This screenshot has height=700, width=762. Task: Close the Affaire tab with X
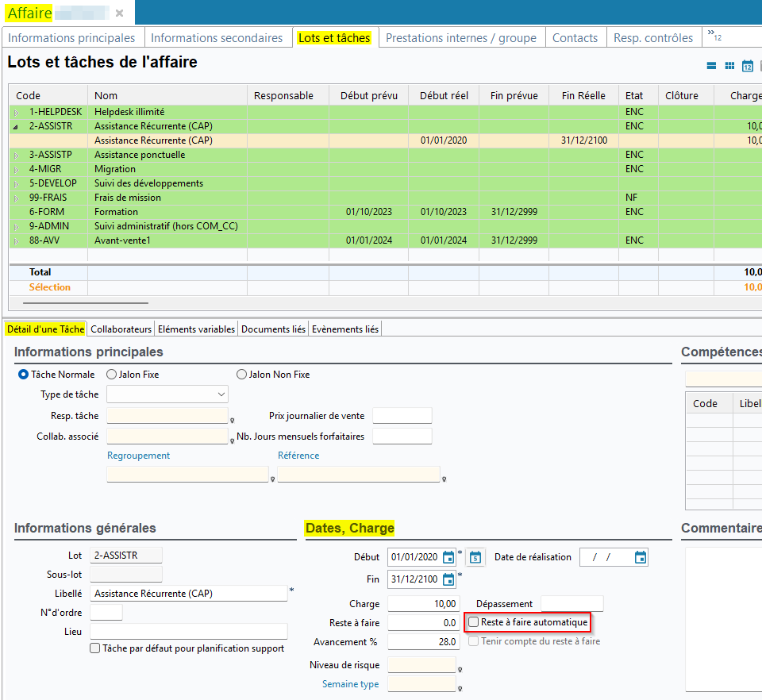coord(119,13)
